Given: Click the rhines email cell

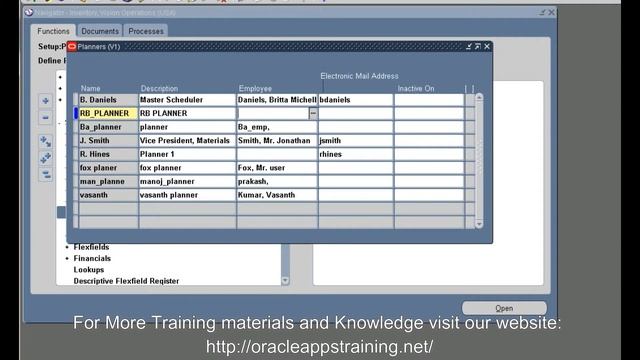Looking at the screenshot, I should click(x=356, y=154).
